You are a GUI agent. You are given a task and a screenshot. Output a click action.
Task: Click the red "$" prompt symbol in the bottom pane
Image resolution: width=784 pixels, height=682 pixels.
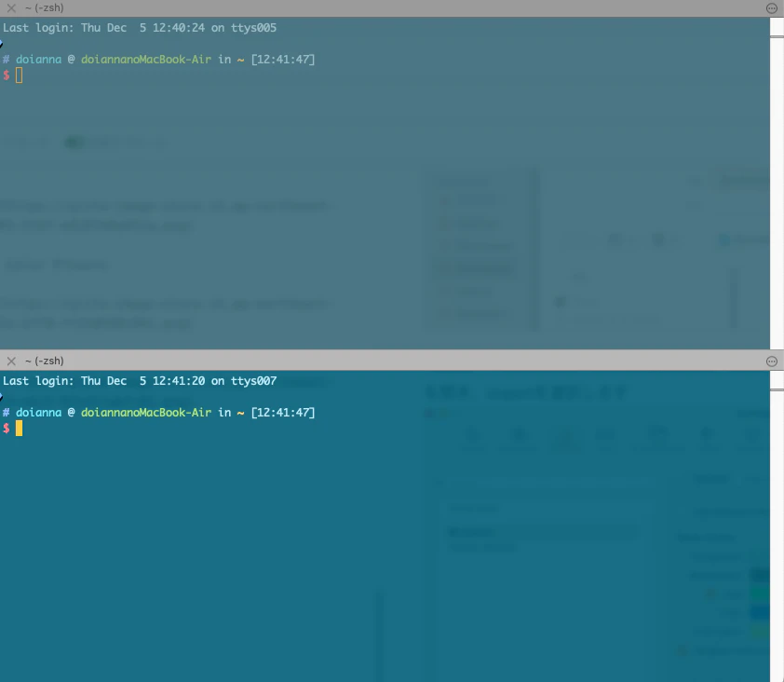point(6,429)
